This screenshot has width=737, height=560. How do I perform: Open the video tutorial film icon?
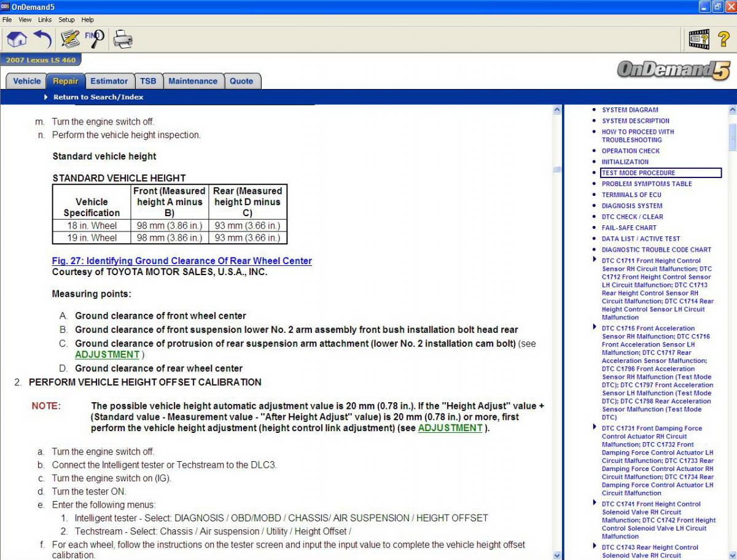click(699, 40)
